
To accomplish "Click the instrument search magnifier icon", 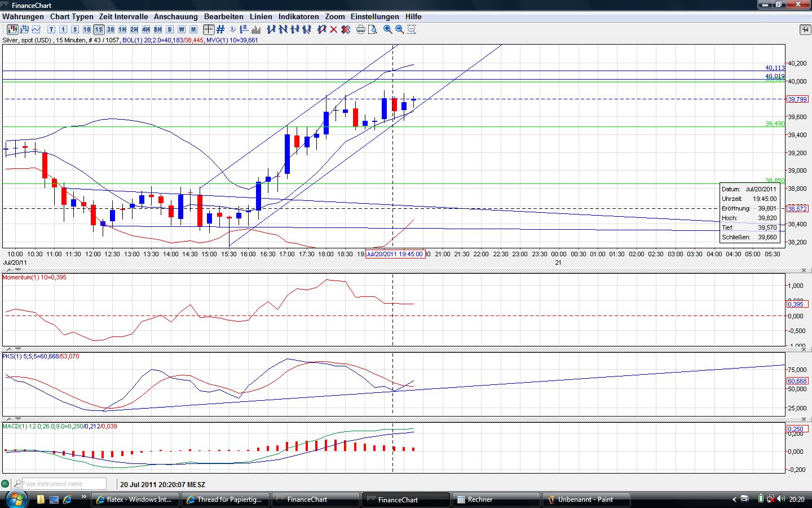I will tap(17, 484).
